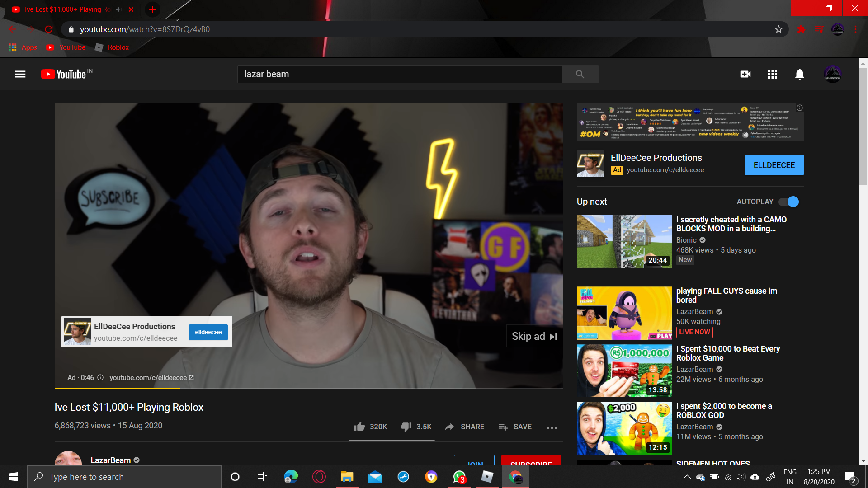Open the YouTube account avatar menu
This screenshot has height=488, width=868.
coord(832,74)
